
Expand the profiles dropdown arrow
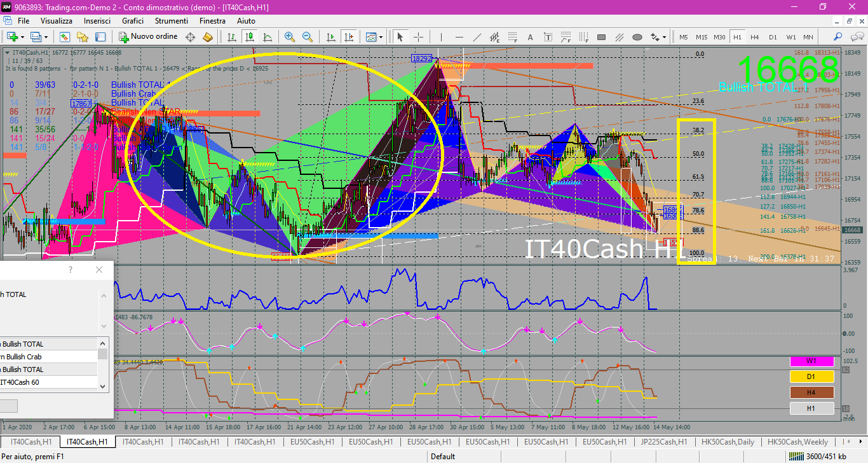pyautogui.click(x=46, y=37)
